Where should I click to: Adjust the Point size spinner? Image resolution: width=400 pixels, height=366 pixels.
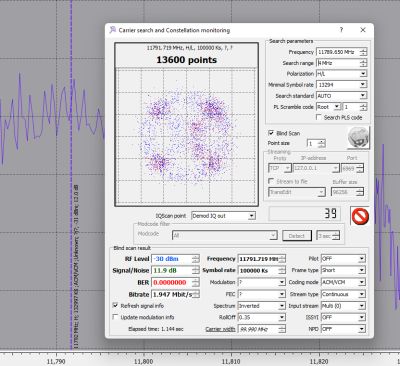(322, 143)
